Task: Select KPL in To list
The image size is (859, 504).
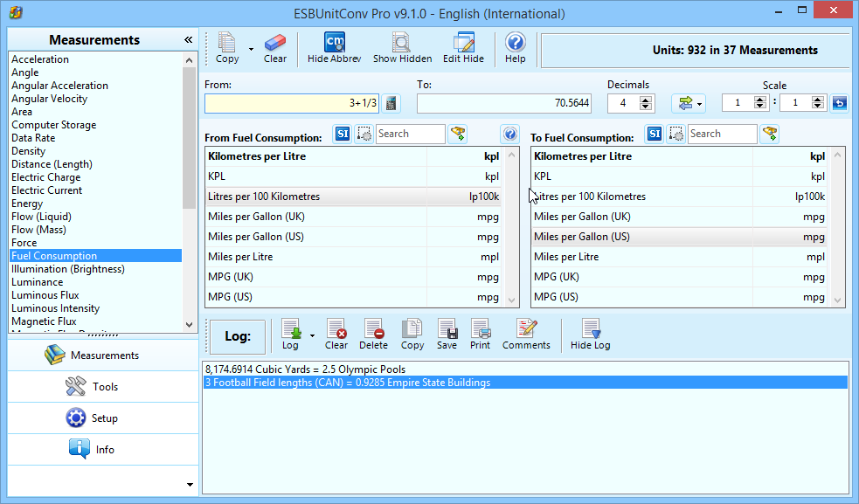Action: (x=679, y=176)
